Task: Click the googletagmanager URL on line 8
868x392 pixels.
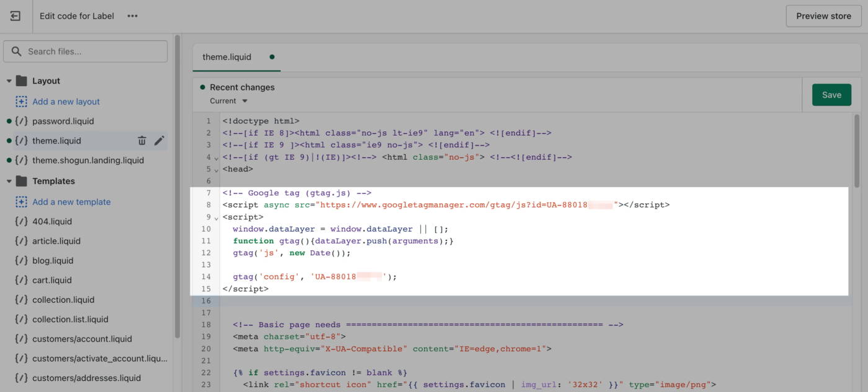Action: [467, 205]
